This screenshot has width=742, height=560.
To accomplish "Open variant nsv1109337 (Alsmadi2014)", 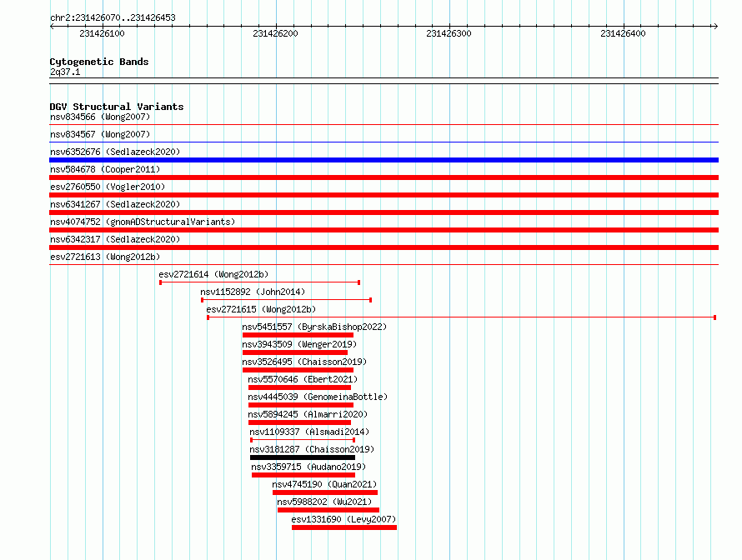I will [x=309, y=432].
